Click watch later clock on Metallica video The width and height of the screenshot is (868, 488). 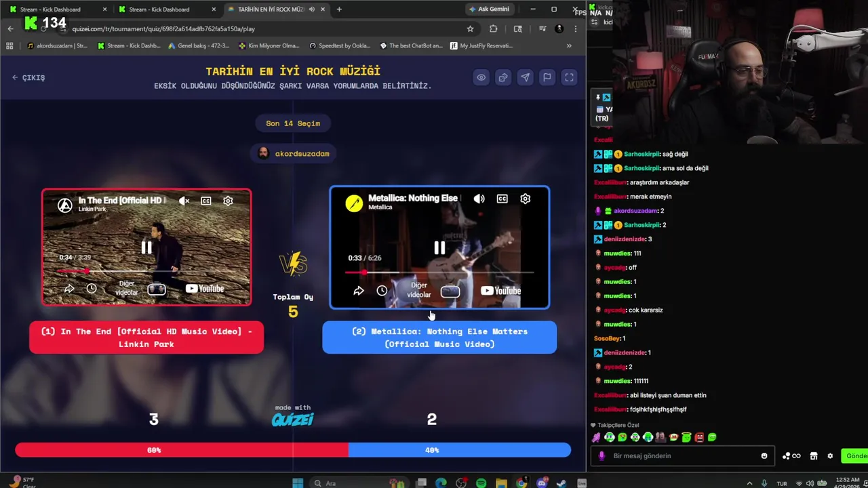(382, 291)
